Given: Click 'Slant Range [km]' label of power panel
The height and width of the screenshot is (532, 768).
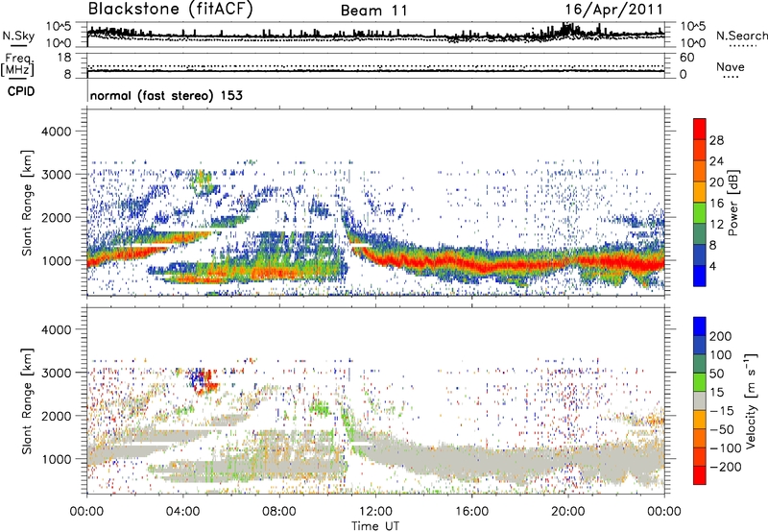Looking at the screenshot, I should pos(27,203).
